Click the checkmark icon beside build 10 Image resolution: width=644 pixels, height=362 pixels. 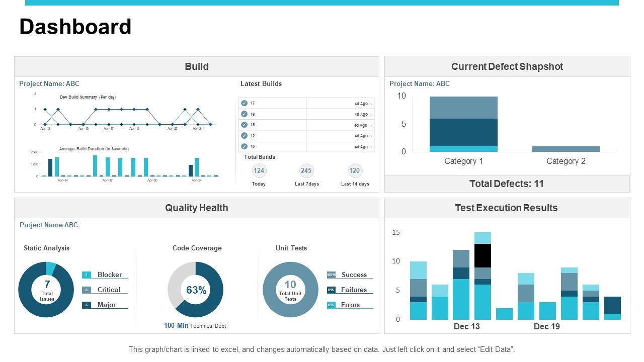pyautogui.click(x=244, y=146)
